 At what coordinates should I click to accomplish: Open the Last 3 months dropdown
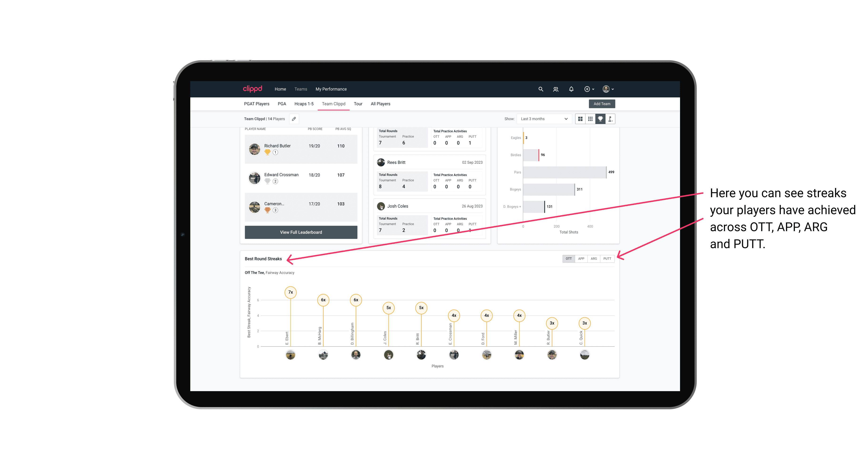pyautogui.click(x=543, y=119)
